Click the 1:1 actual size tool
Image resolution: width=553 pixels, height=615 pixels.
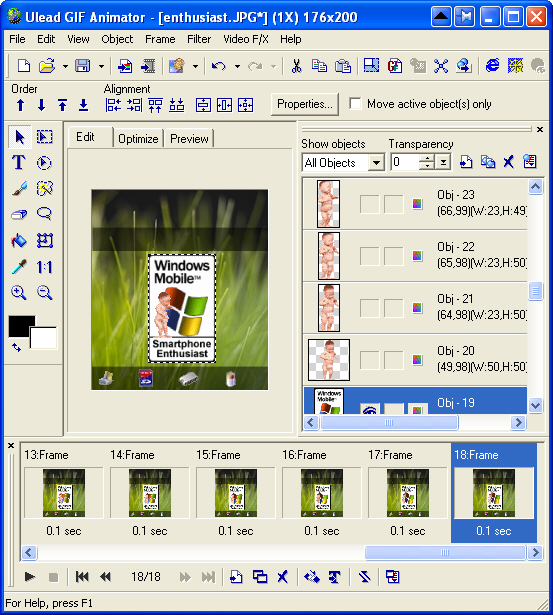coord(44,267)
